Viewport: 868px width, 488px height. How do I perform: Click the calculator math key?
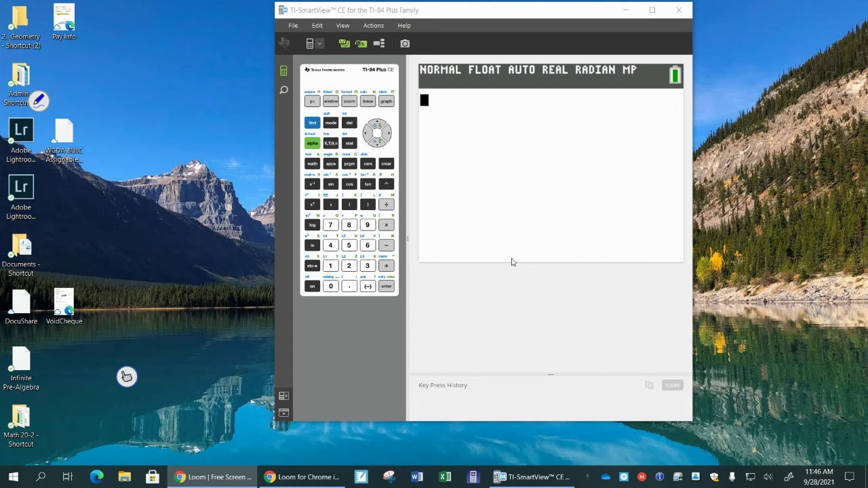point(312,163)
